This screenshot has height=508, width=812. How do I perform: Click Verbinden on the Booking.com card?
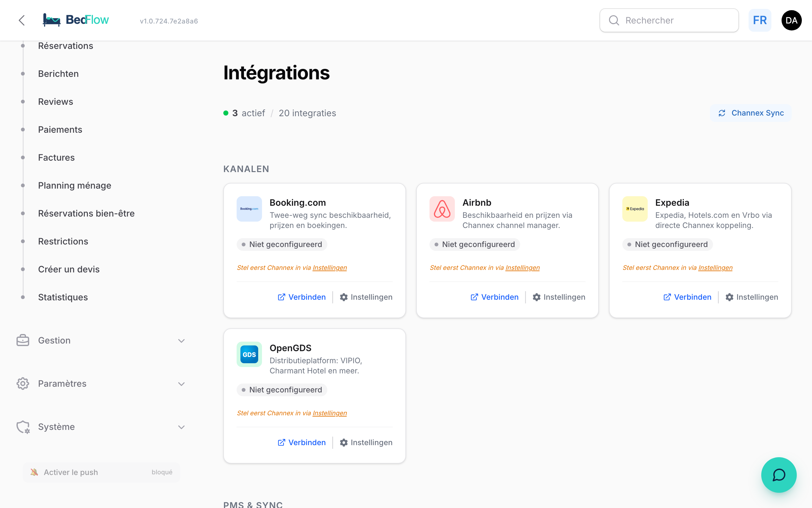pyautogui.click(x=302, y=297)
